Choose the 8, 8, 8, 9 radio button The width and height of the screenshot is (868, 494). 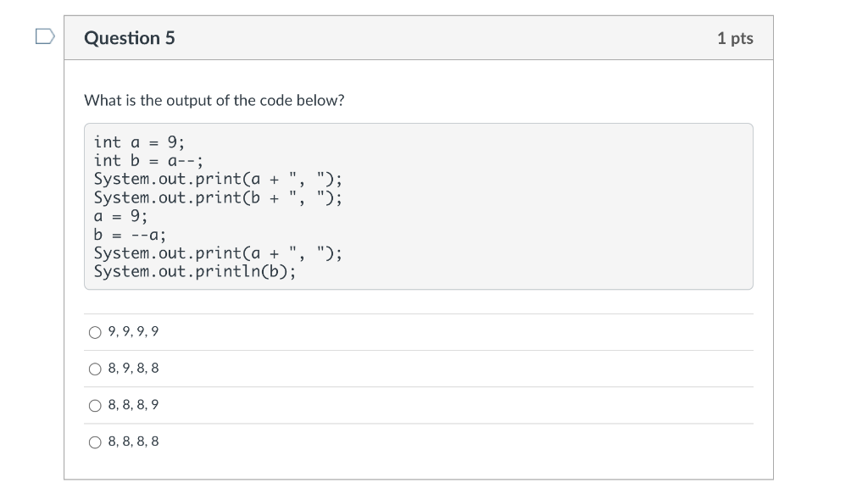(x=95, y=406)
